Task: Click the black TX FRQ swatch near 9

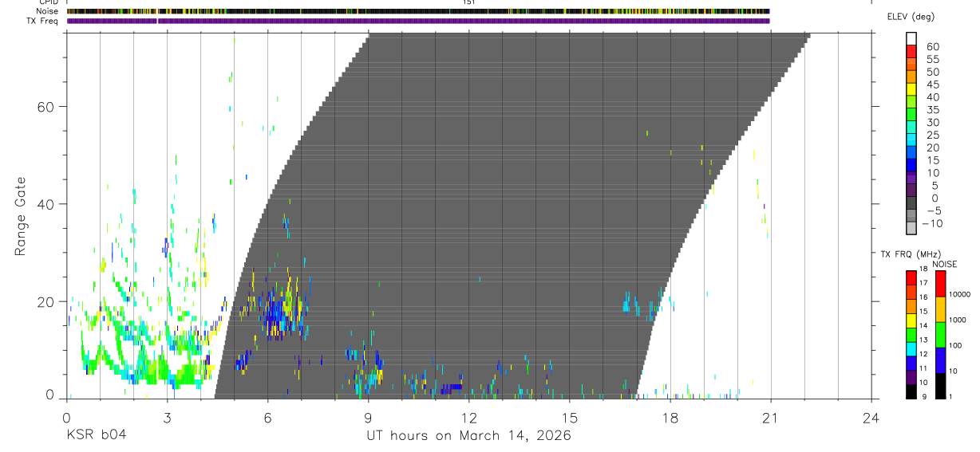Action: [911, 391]
